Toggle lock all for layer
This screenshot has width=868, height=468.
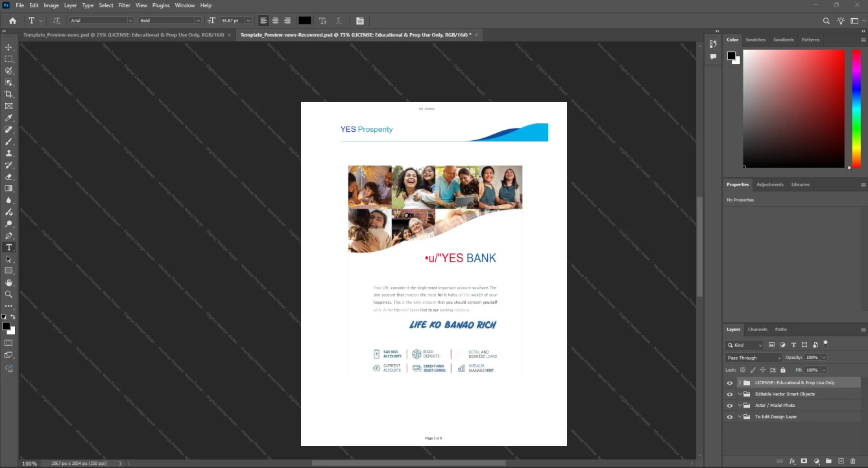pyautogui.click(x=783, y=370)
